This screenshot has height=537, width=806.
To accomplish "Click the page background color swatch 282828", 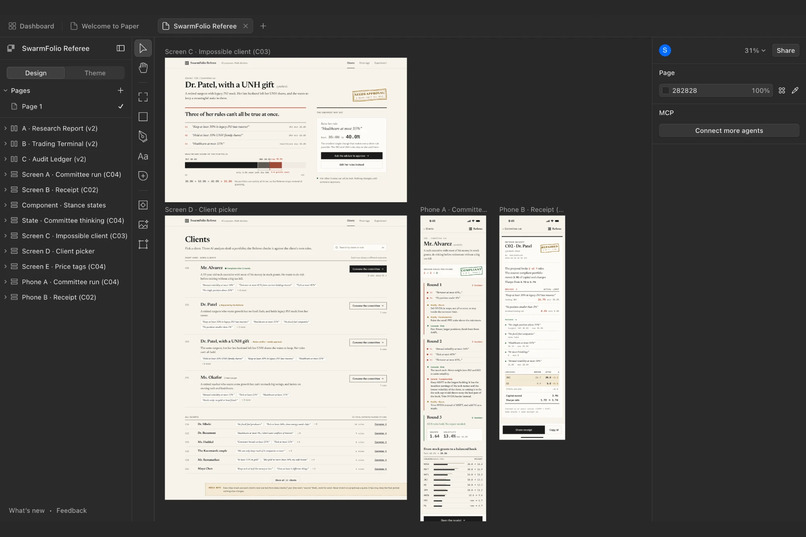I will pos(666,90).
